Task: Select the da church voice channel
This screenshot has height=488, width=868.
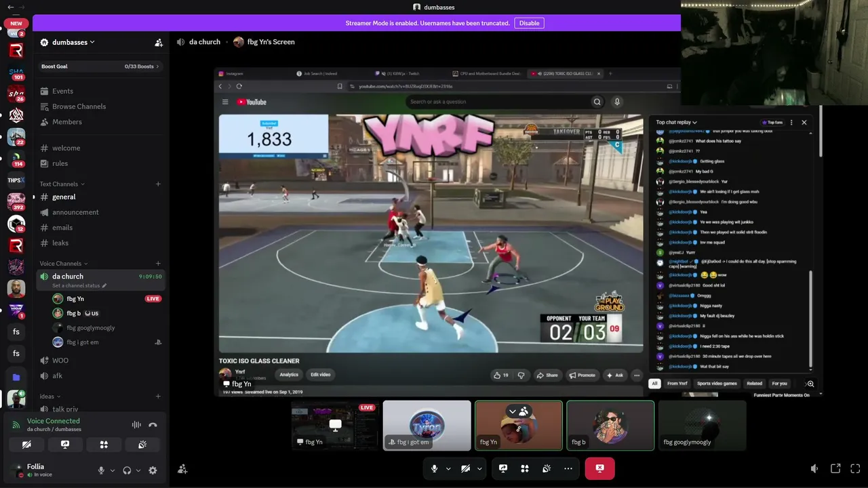Action: coord(68,277)
